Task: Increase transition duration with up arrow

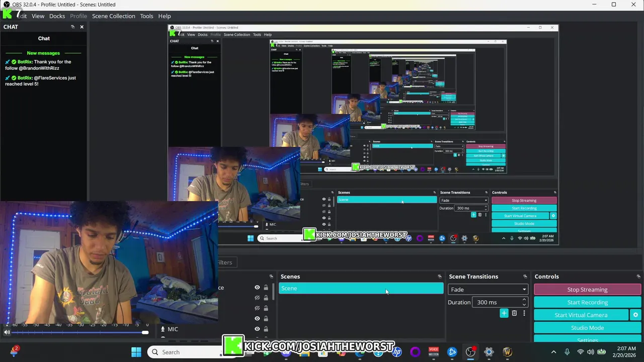Action: [x=524, y=300]
